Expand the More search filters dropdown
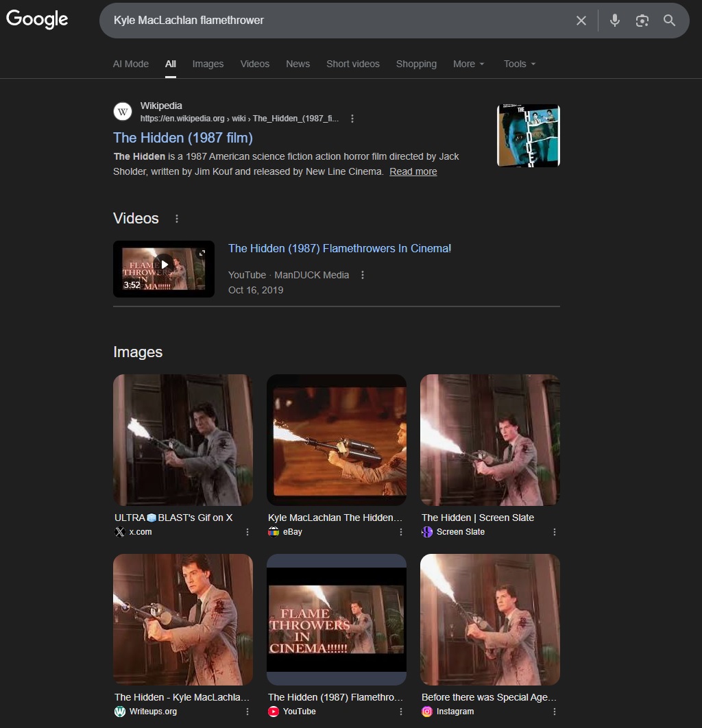 pyautogui.click(x=468, y=64)
